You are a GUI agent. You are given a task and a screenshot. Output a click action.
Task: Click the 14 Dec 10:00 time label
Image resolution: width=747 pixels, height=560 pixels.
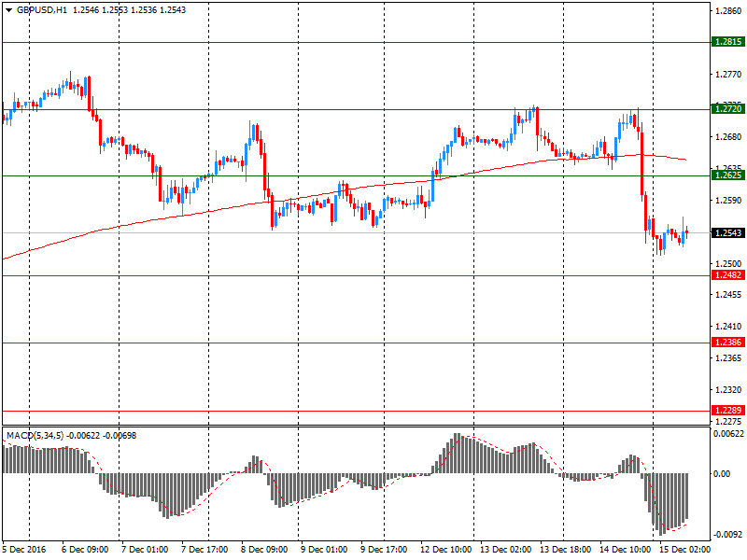point(625,550)
